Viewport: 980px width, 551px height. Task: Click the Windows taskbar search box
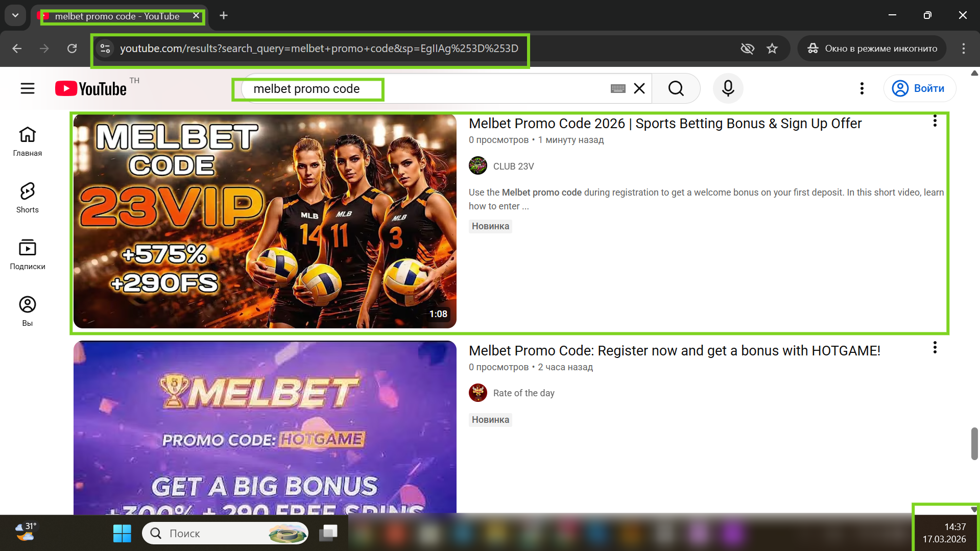click(x=225, y=534)
